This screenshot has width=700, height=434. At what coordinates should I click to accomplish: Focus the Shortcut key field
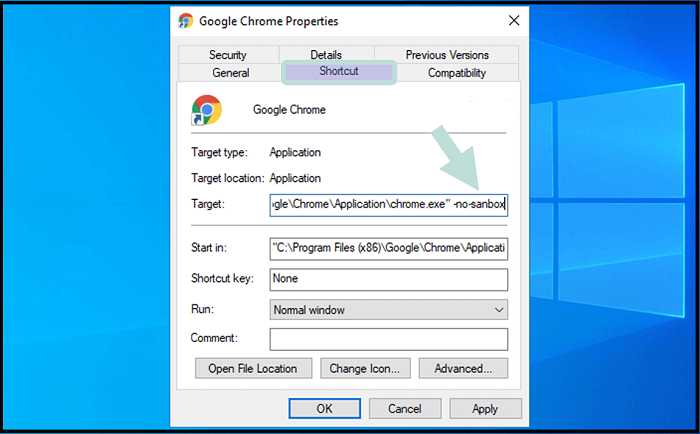click(x=388, y=280)
